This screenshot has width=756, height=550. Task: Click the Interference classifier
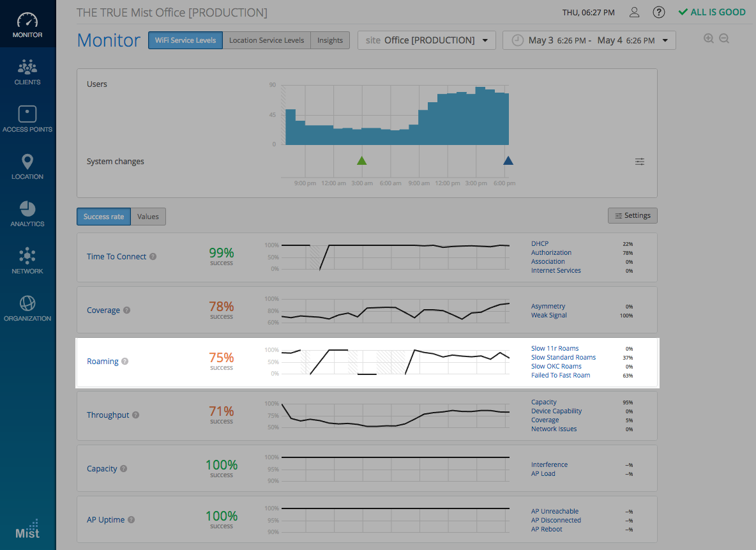549,464
